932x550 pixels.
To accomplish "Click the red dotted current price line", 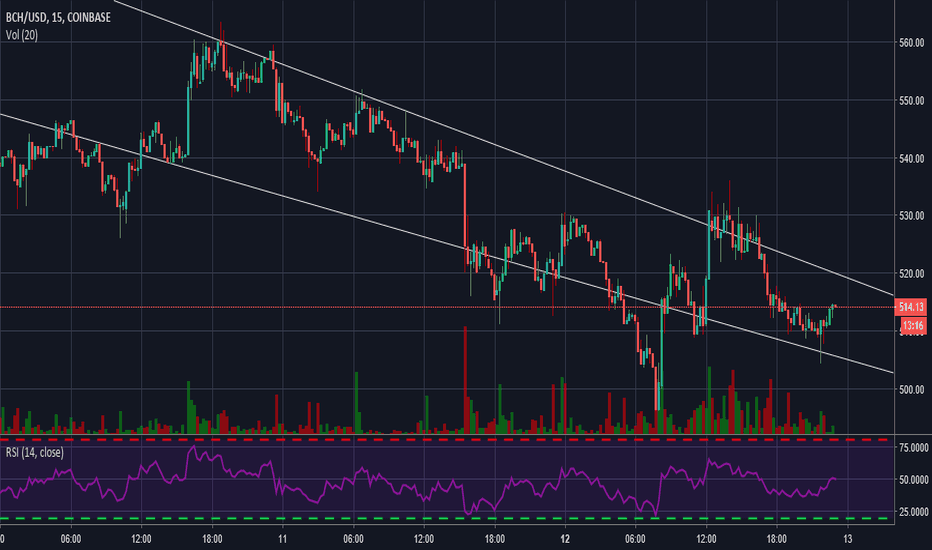I will tap(447, 307).
